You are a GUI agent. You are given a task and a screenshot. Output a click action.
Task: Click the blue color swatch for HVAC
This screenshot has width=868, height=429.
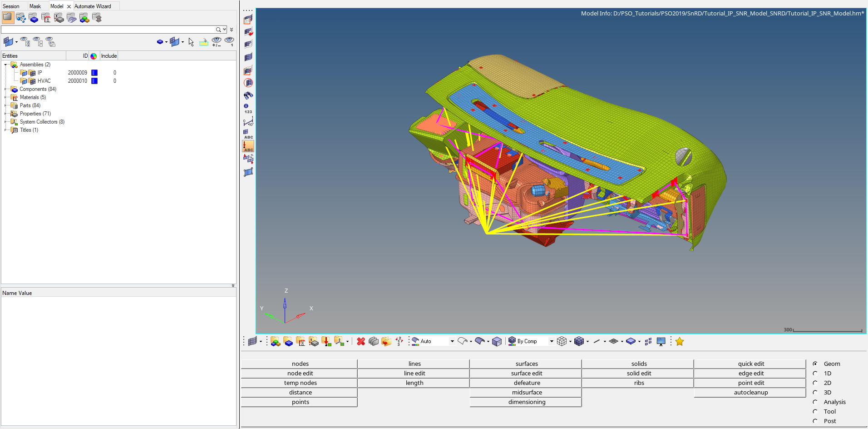[94, 81]
